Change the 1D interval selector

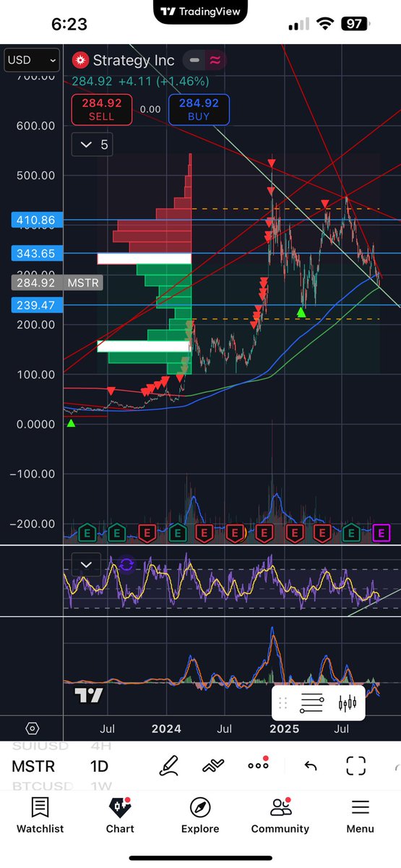[99, 766]
